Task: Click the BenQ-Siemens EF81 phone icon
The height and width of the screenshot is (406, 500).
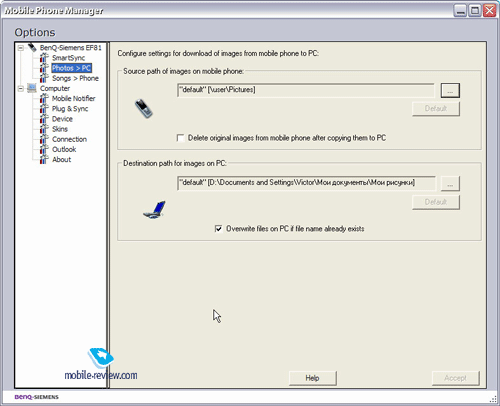Action: 32,48
